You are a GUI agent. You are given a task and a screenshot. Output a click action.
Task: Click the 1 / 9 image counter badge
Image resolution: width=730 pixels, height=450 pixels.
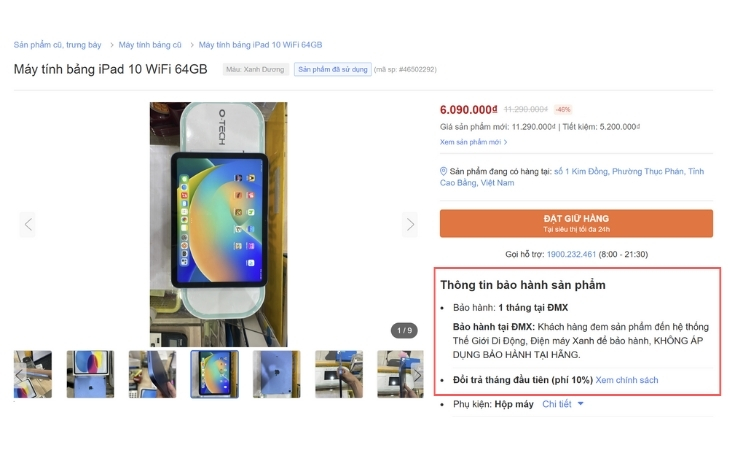click(404, 330)
